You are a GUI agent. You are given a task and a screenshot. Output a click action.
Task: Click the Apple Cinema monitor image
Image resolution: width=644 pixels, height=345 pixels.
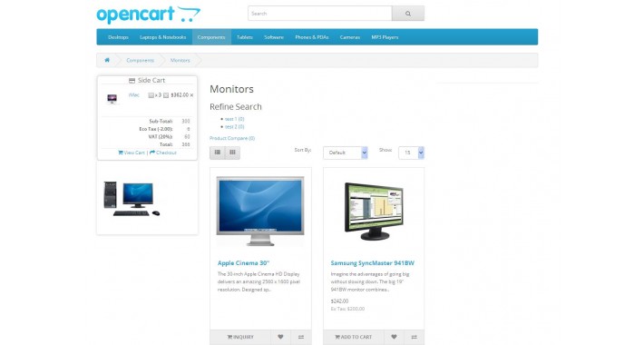pyautogui.click(x=260, y=211)
